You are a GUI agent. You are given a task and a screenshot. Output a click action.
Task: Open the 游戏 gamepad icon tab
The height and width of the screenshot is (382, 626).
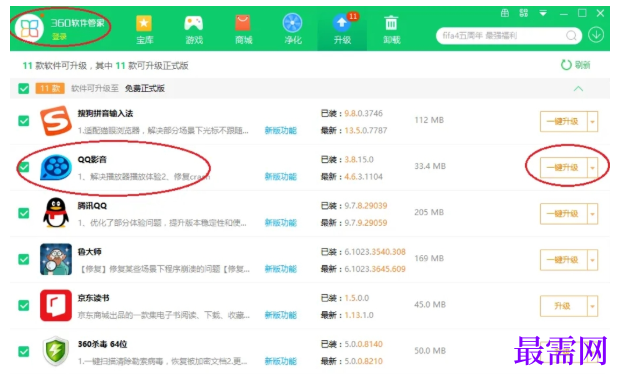(194, 29)
